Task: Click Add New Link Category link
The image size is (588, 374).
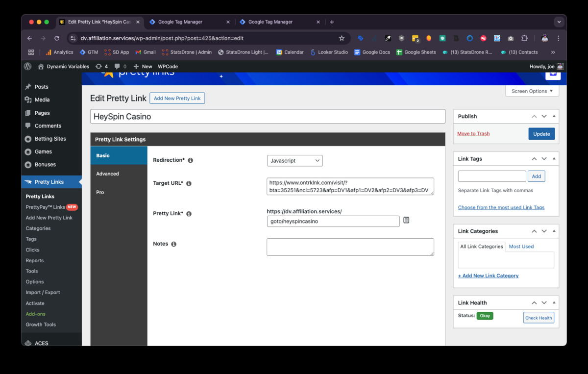Action: point(488,275)
